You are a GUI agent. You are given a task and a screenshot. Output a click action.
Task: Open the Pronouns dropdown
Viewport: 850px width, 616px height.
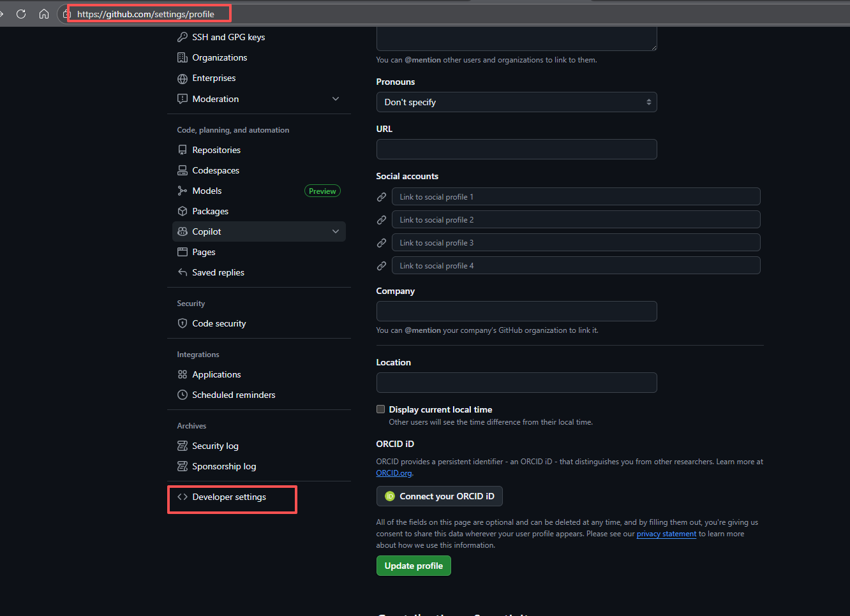coord(517,102)
